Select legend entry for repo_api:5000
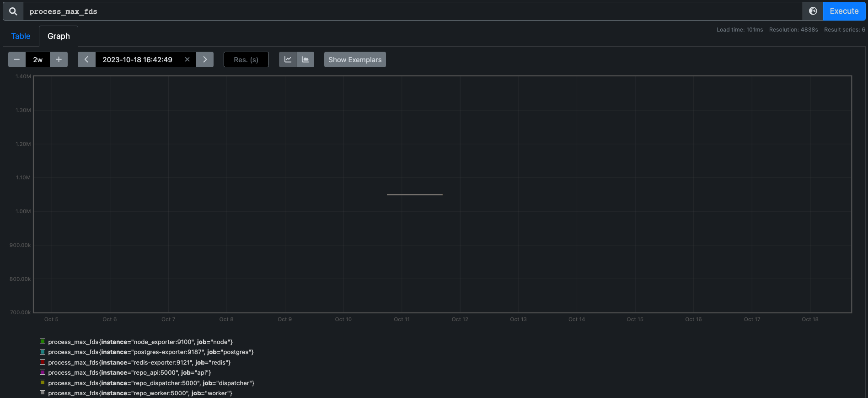868x398 pixels. point(129,372)
